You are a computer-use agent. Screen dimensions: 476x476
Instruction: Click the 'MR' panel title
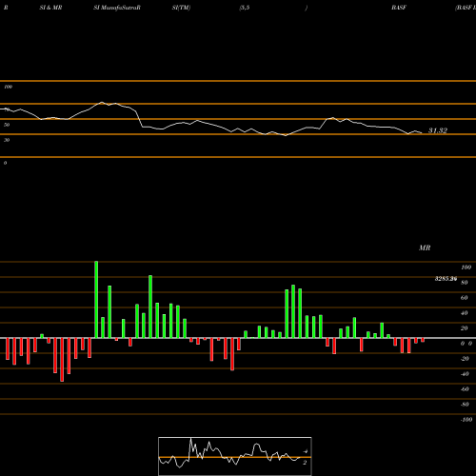[425, 248]
